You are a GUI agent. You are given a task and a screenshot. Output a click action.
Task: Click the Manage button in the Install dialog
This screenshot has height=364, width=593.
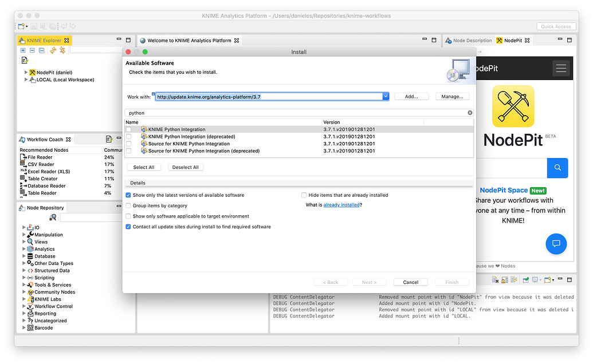(x=453, y=96)
